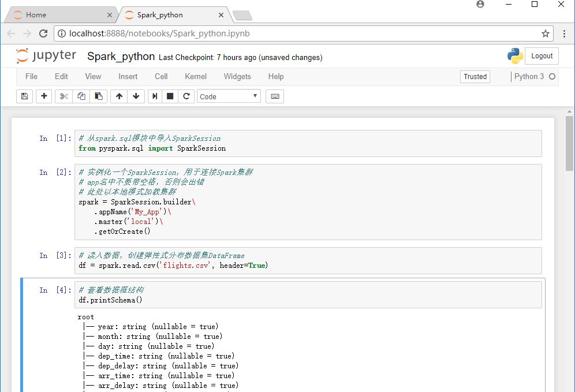The height and width of the screenshot is (392, 575).
Task: Click into code cell In [1]
Action: 308,143
